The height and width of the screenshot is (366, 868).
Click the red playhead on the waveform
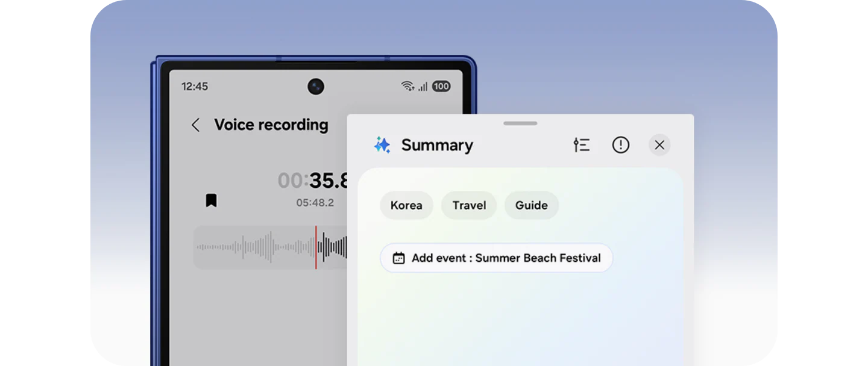pyautogui.click(x=315, y=247)
